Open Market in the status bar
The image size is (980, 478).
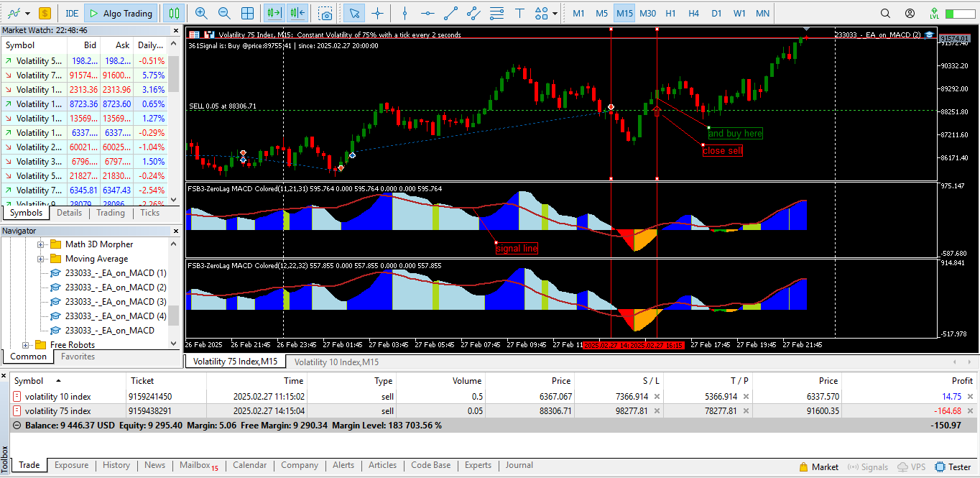818,467
